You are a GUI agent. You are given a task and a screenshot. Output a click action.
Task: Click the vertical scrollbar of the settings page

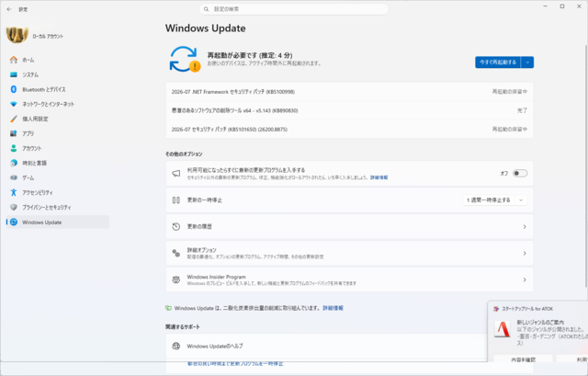click(586, 165)
